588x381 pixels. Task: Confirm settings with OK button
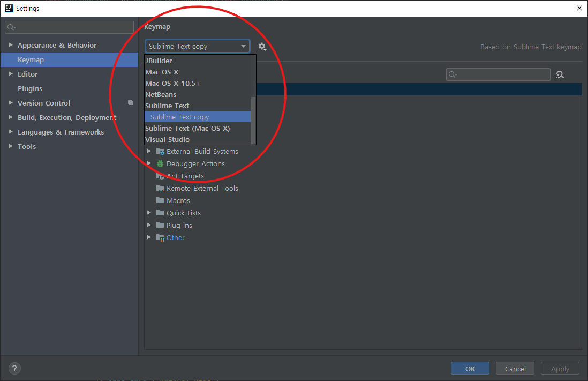[x=470, y=368]
